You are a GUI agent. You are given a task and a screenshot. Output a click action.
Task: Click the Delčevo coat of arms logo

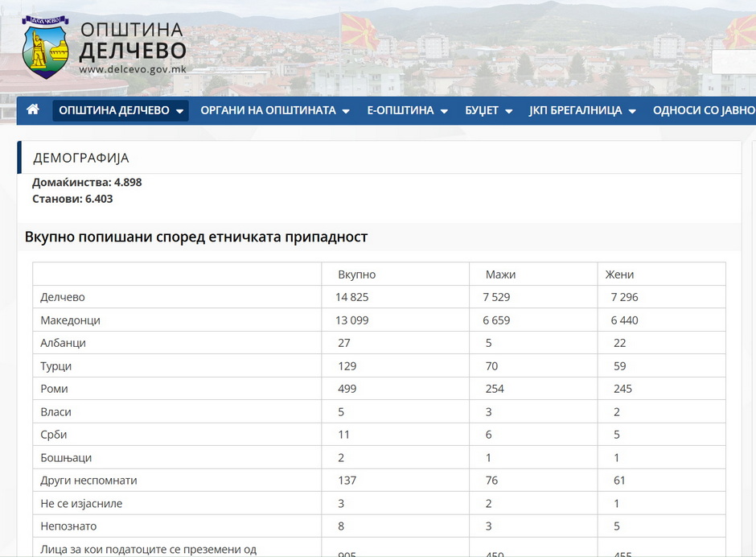(x=46, y=47)
